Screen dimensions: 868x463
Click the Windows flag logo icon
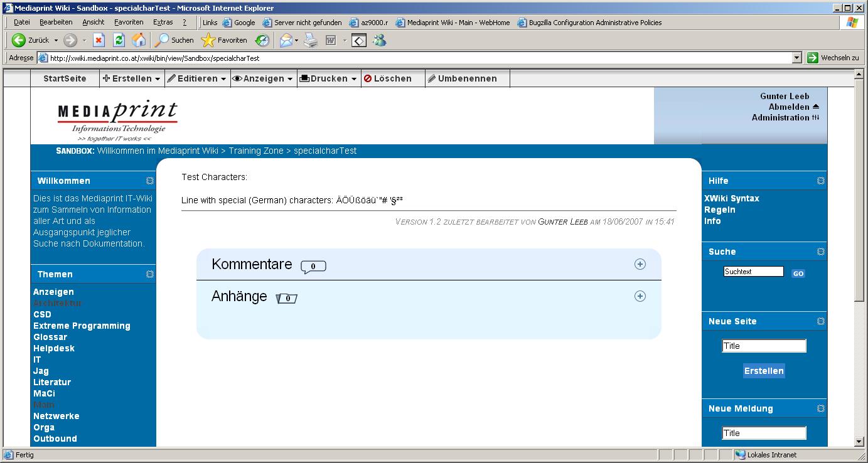852,23
